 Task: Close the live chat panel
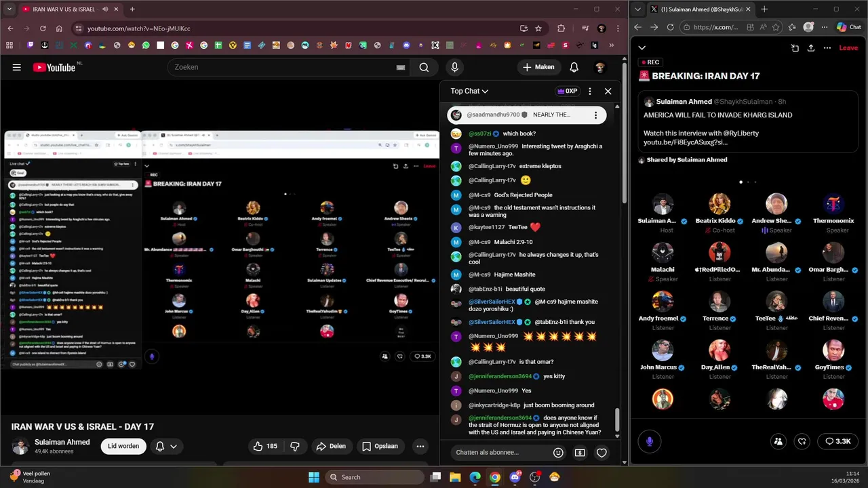click(x=608, y=91)
